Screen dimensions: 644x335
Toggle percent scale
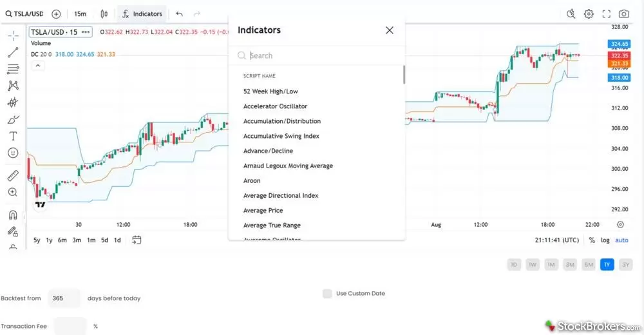click(x=592, y=240)
